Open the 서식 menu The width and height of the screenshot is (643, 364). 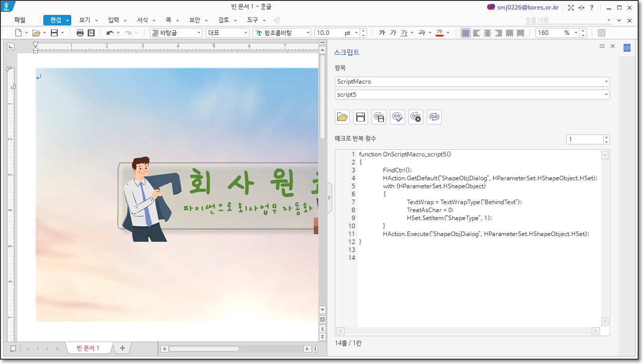click(142, 20)
